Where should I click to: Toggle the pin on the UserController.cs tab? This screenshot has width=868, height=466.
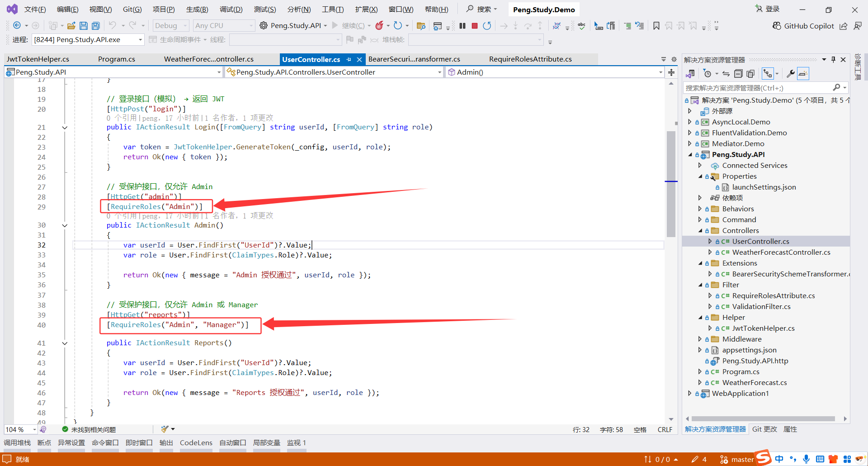pyautogui.click(x=349, y=59)
